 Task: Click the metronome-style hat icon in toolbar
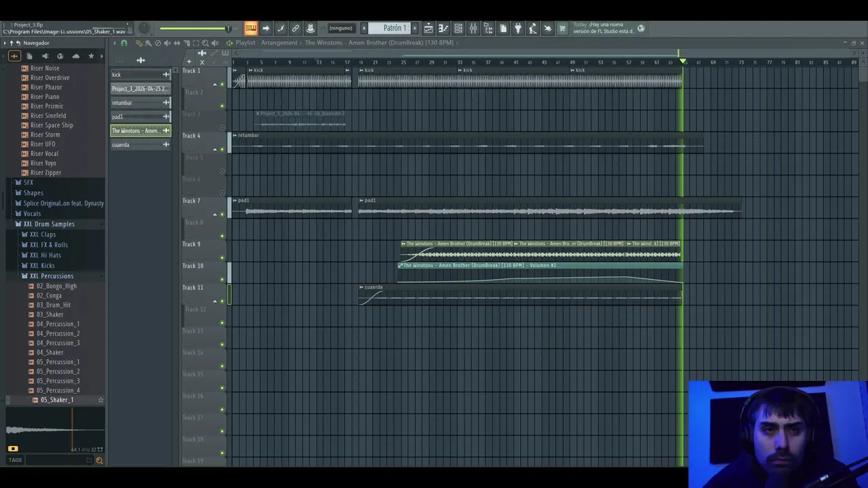click(x=311, y=28)
